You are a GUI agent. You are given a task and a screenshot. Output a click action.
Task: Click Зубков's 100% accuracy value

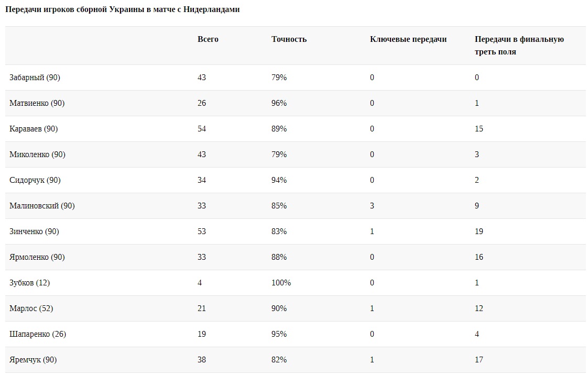click(x=281, y=283)
